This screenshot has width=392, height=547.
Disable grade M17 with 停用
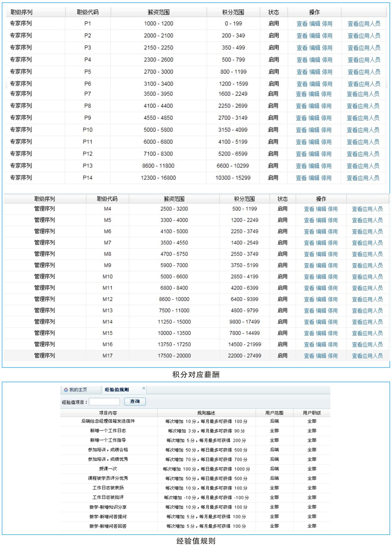(333, 356)
